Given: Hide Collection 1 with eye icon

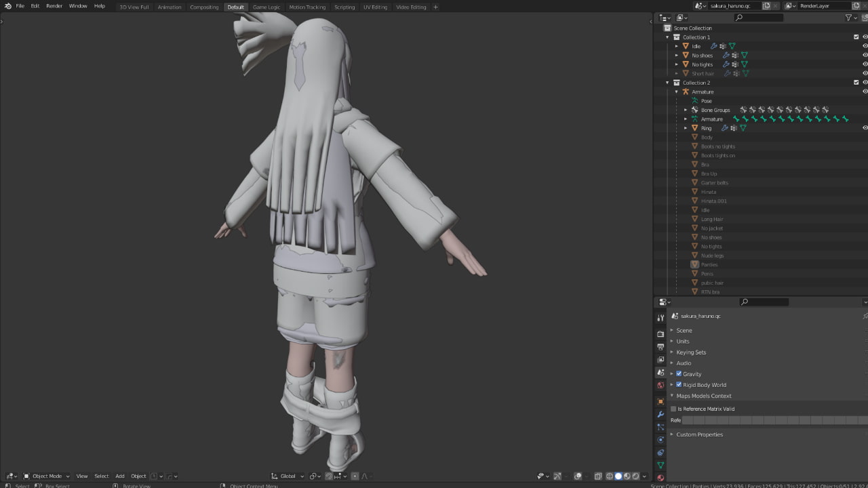Looking at the screenshot, I should 865,37.
